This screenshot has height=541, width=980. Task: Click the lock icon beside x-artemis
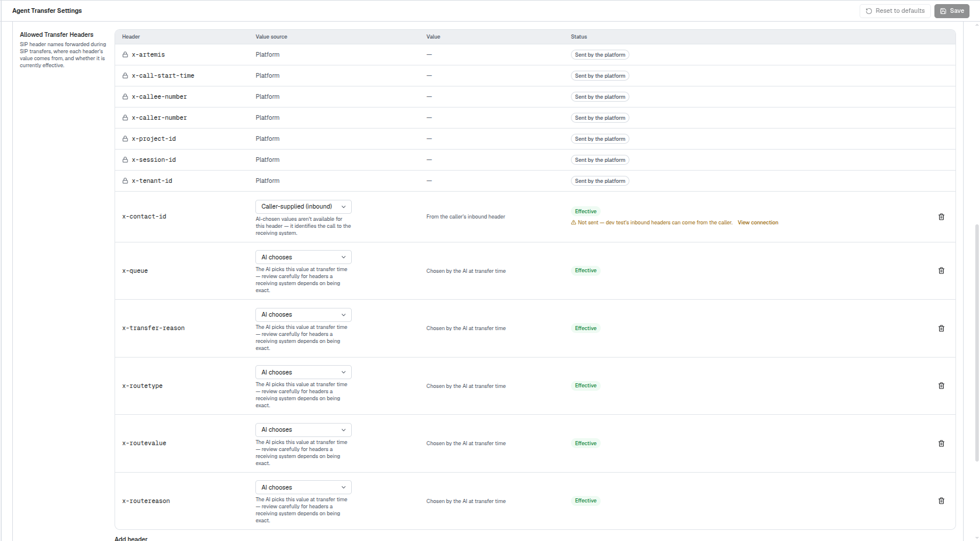click(125, 54)
